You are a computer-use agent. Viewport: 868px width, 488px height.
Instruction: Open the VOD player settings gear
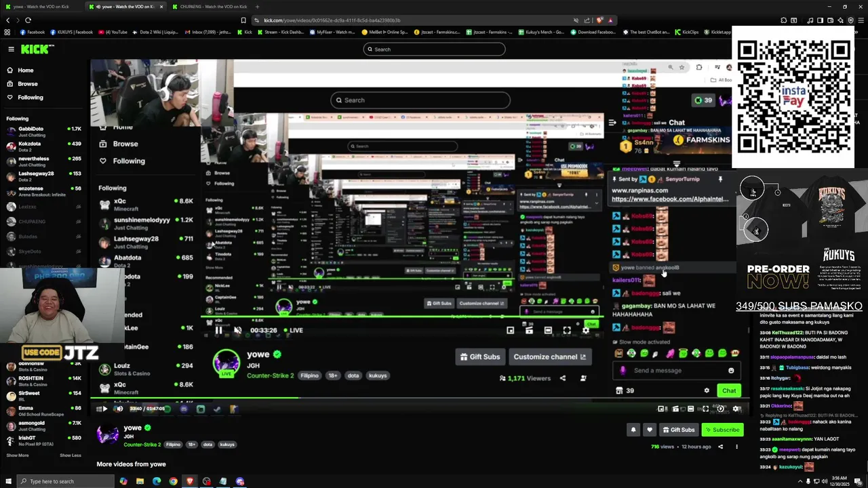click(x=737, y=409)
